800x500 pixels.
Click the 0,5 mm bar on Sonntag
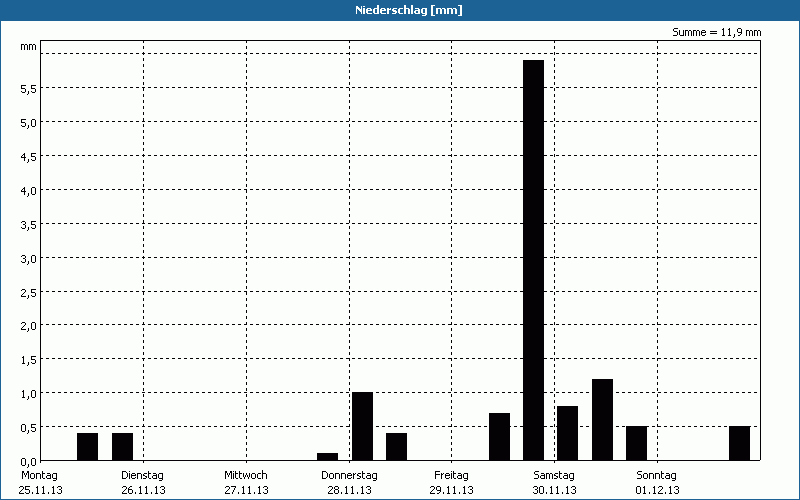tap(739, 443)
